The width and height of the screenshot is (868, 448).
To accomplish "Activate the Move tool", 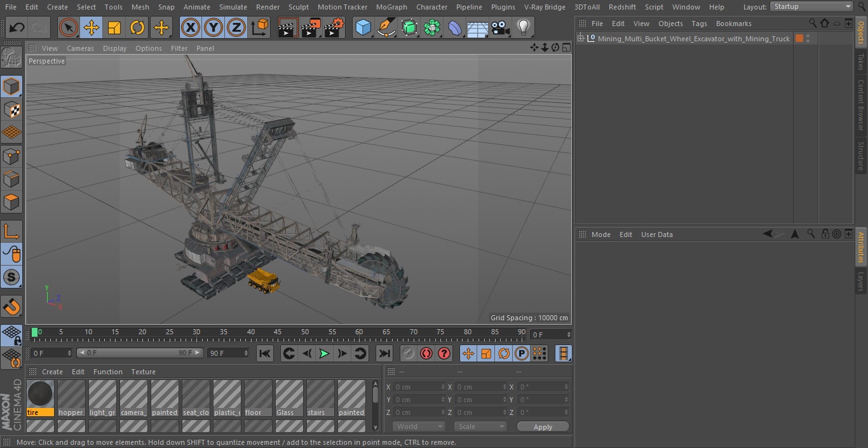I will [x=92, y=28].
